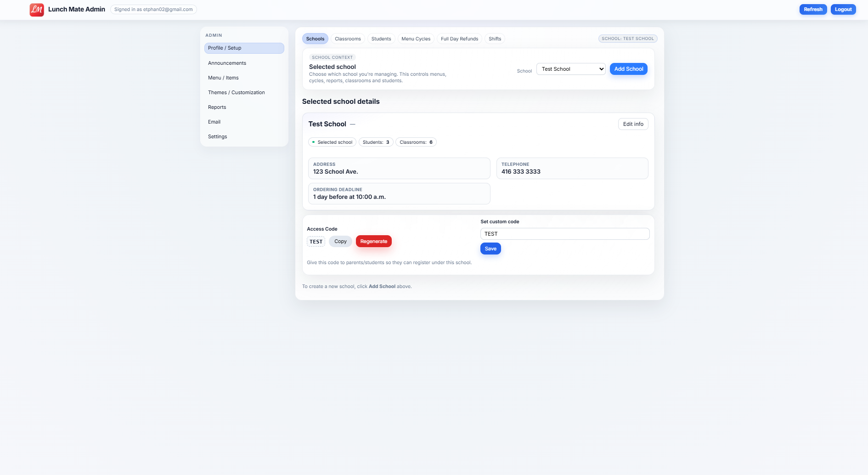Regenerate the access code
This screenshot has height=475, width=868.
[373, 242]
